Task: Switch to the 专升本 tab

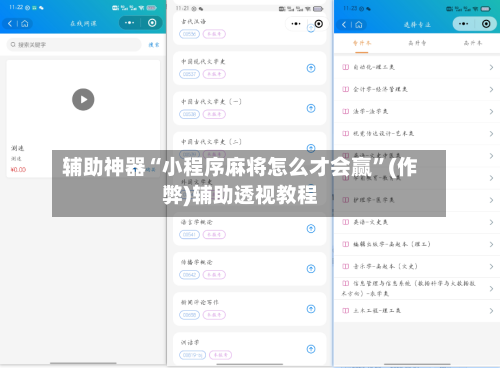Action: (x=362, y=43)
